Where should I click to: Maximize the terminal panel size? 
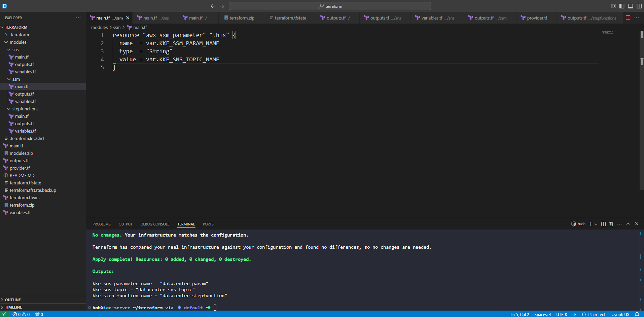coord(628,224)
